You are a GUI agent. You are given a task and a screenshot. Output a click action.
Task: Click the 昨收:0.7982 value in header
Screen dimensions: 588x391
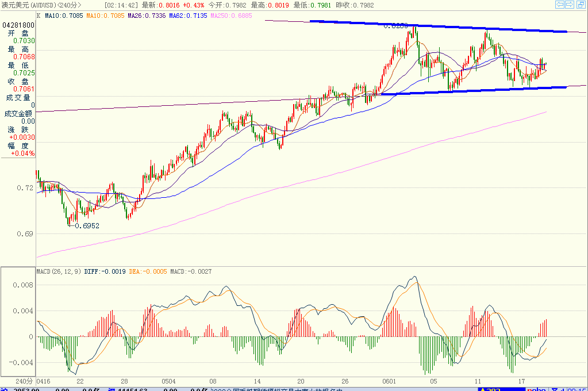[355, 5]
